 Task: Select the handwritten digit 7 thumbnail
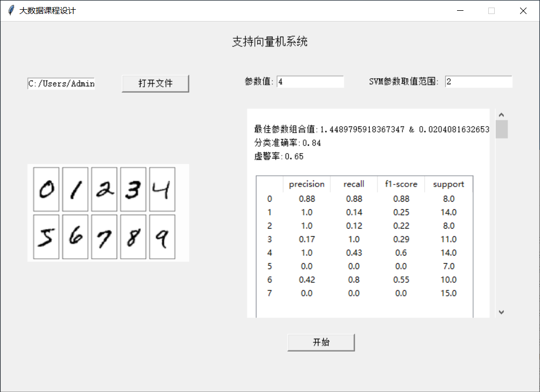(104, 237)
